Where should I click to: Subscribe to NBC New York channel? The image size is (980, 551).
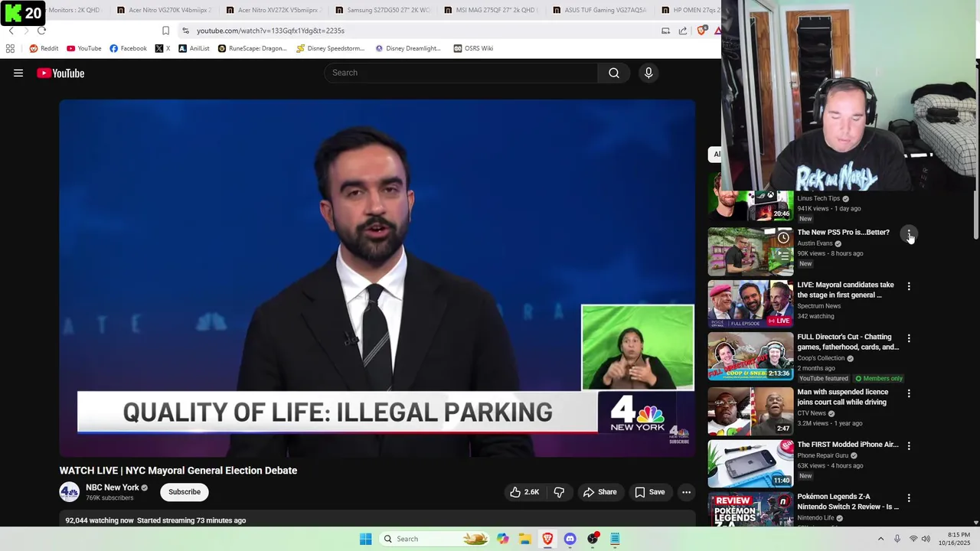point(185,492)
